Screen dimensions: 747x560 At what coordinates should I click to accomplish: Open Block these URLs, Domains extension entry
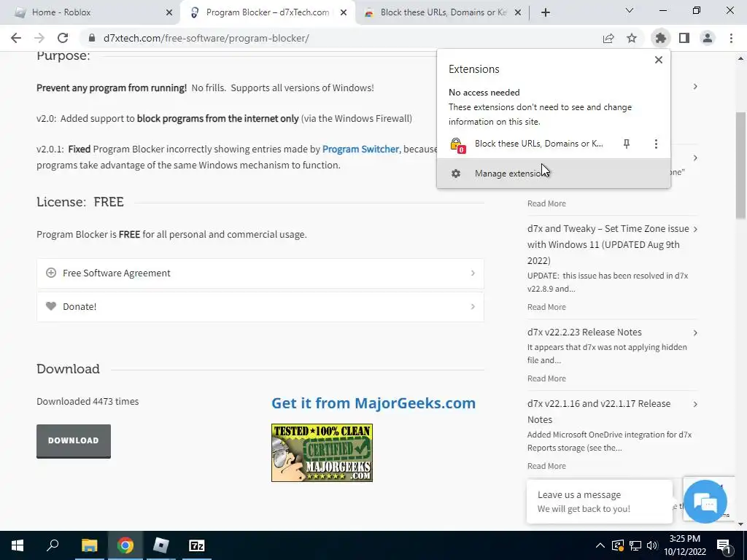pos(539,144)
